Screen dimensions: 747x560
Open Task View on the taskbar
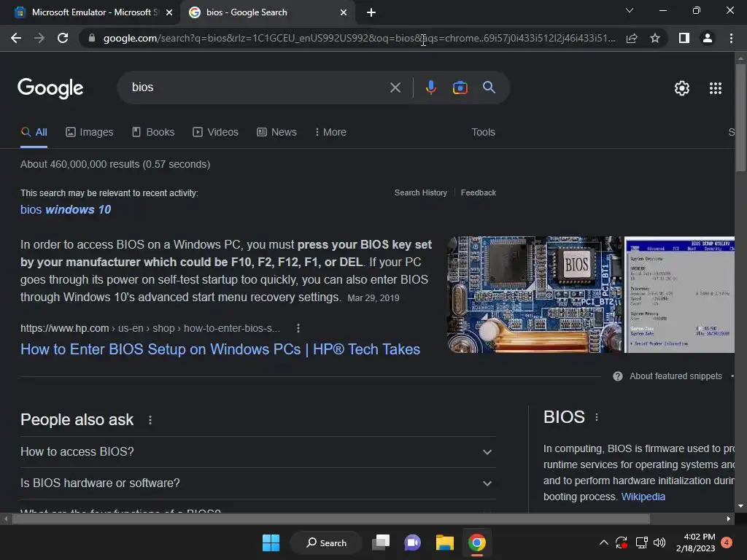[381, 542]
